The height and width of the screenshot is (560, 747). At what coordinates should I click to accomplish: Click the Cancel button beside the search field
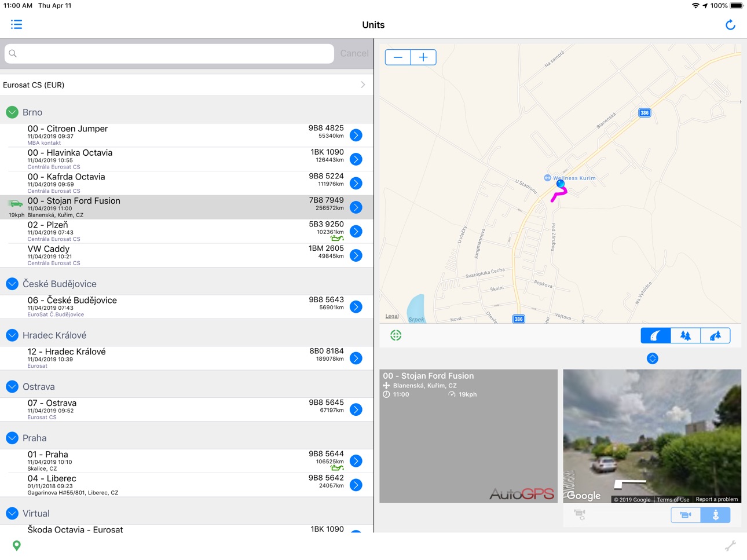click(354, 53)
